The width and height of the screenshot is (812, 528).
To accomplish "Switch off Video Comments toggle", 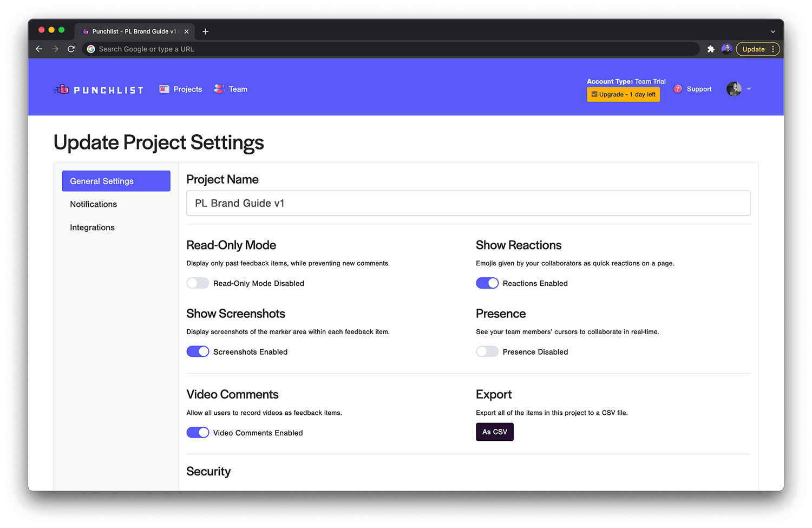I will pos(198,433).
